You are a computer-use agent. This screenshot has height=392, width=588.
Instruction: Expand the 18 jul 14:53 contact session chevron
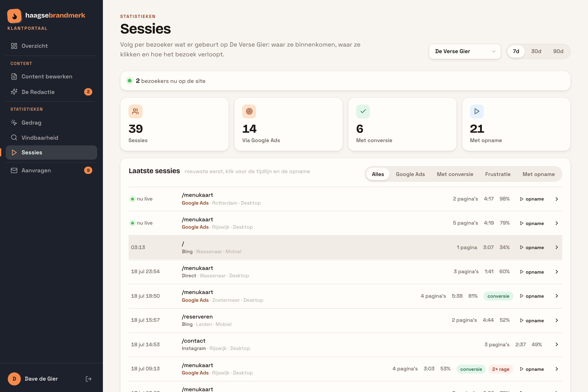(557, 344)
